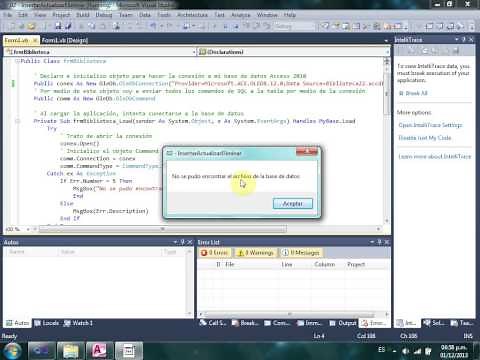
Task: Open the editor zoom percentage dropdown
Action: tap(28, 229)
